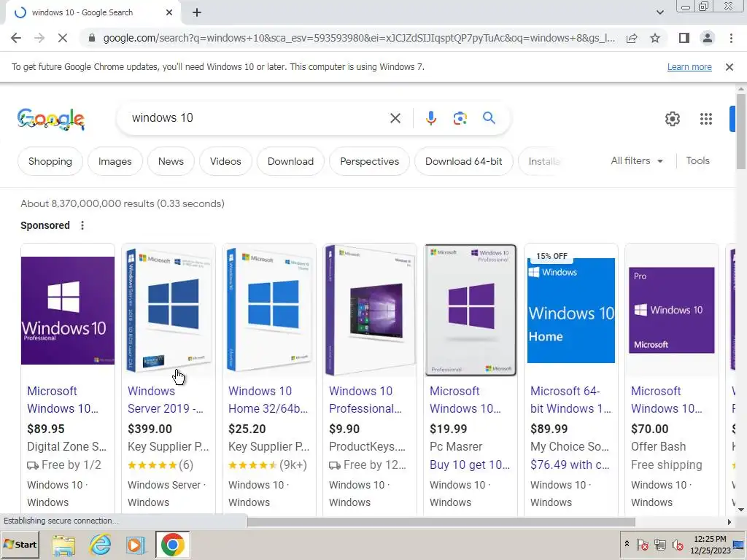Open Microsoft Windows 10 $89.95 listing
This screenshot has width=747, height=560.
63,400
